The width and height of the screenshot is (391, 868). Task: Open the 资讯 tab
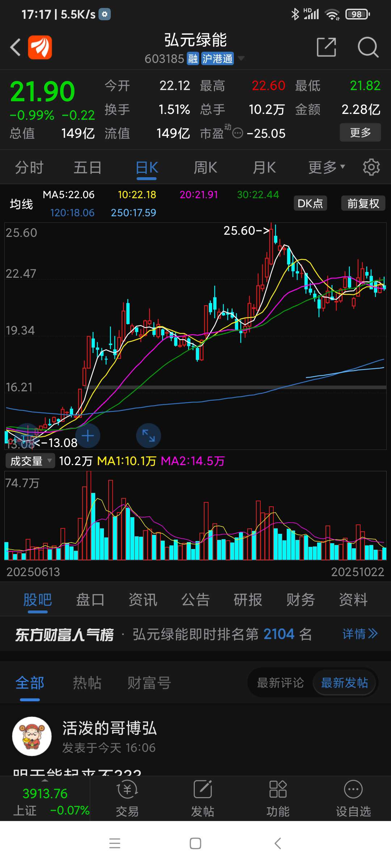[143, 600]
